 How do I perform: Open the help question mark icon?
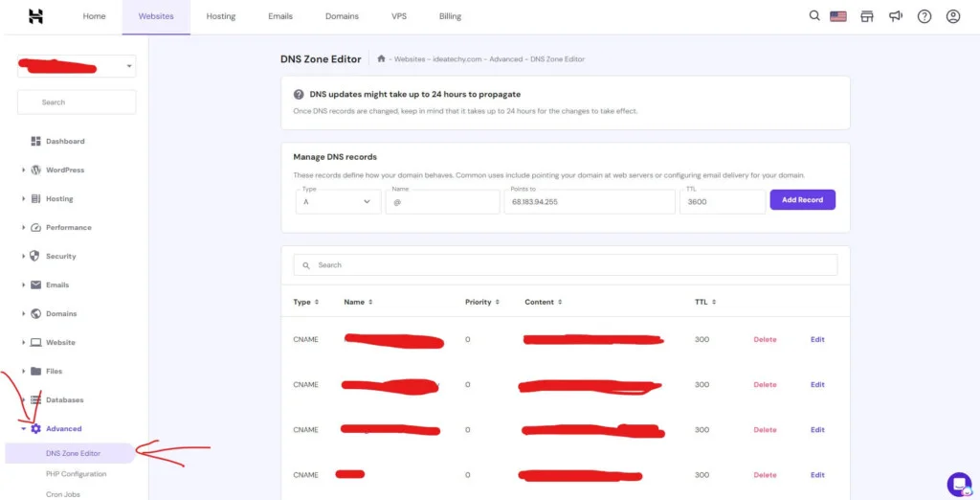924,17
